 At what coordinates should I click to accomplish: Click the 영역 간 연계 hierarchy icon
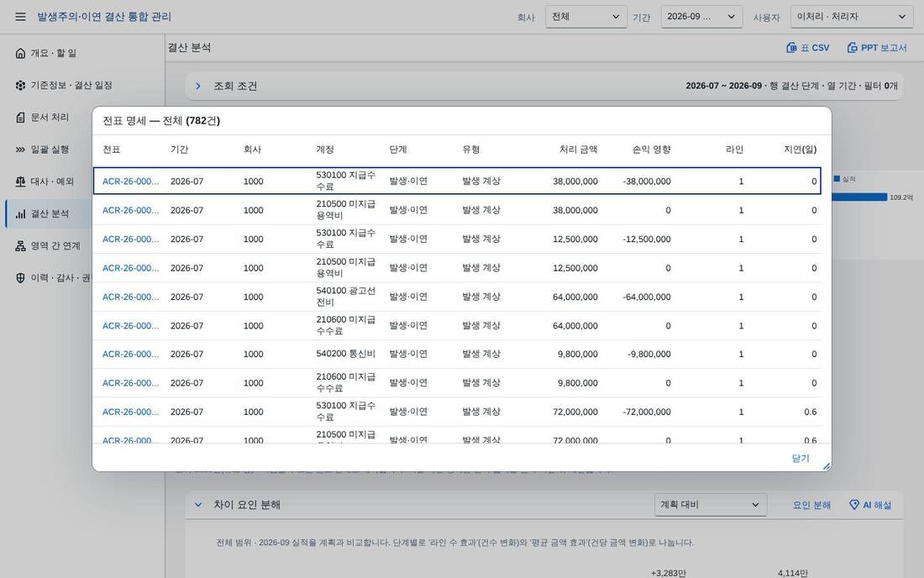[21, 245]
